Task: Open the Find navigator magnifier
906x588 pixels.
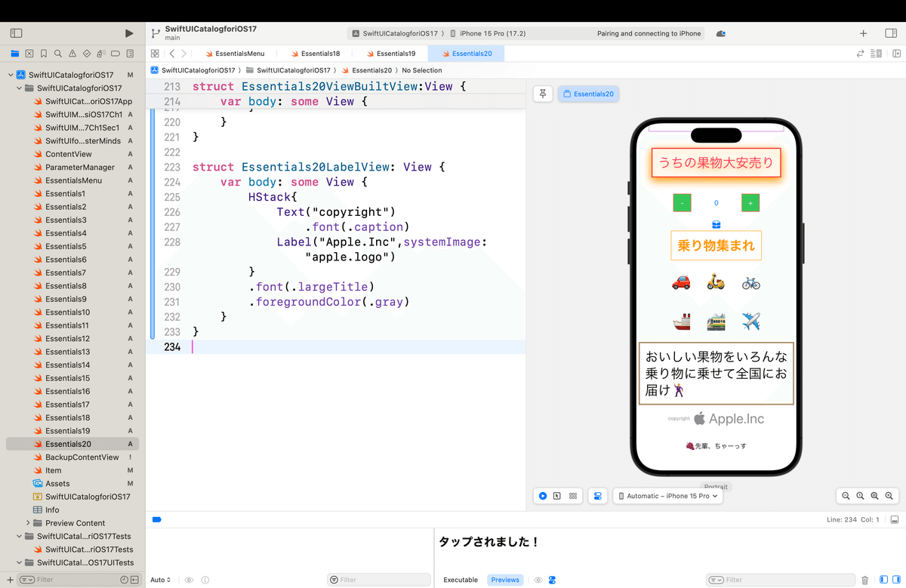Action: [58, 54]
